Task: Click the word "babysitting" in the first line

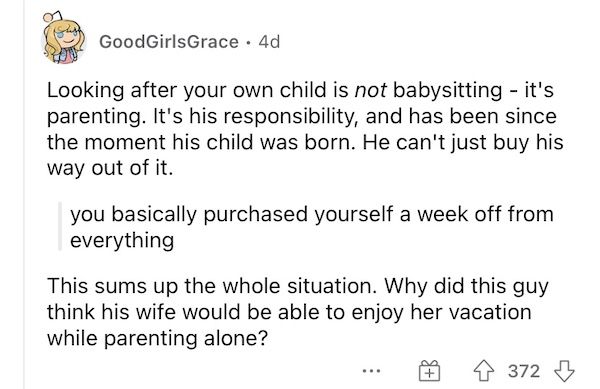Action: pos(447,91)
